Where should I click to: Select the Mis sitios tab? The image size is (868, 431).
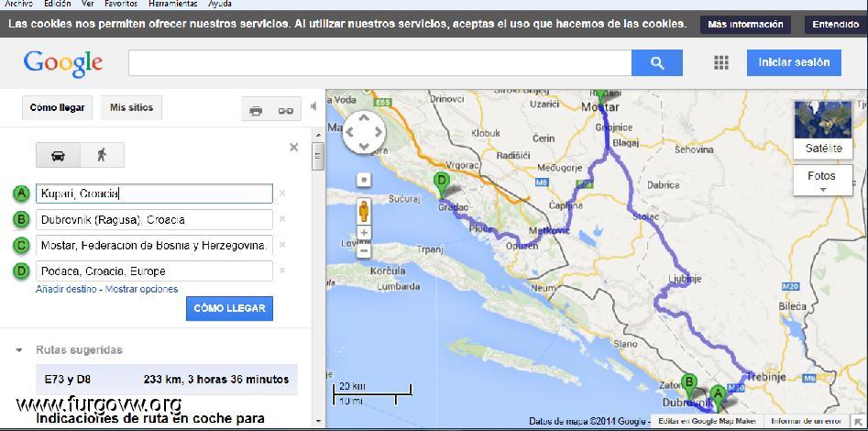[131, 107]
